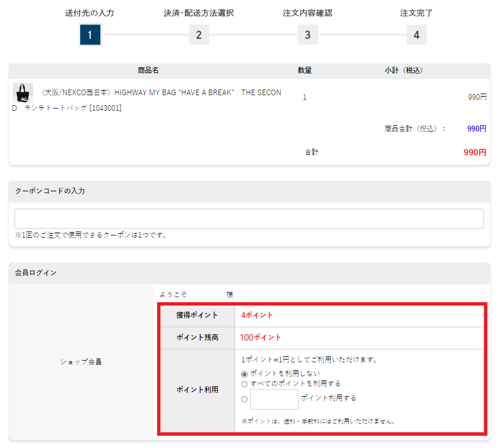The height and width of the screenshot is (448, 503).
Task: Click into the coupon code input field
Action: click(x=249, y=219)
